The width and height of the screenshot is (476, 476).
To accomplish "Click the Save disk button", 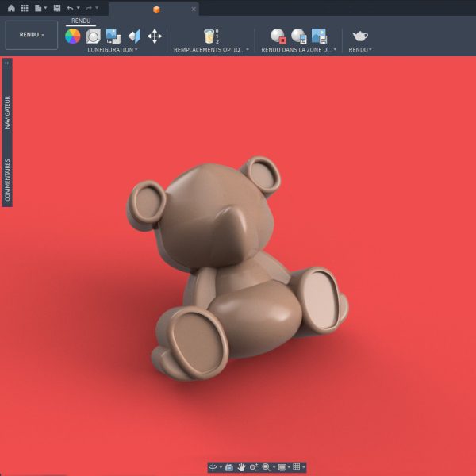I will 57,8.
